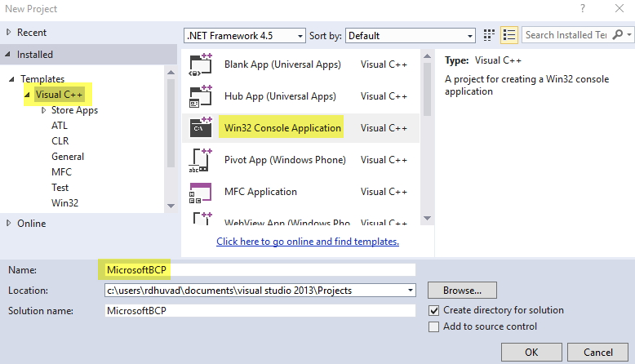Select Win32 Console Application template name
The width and height of the screenshot is (635, 364).
coord(282,128)
